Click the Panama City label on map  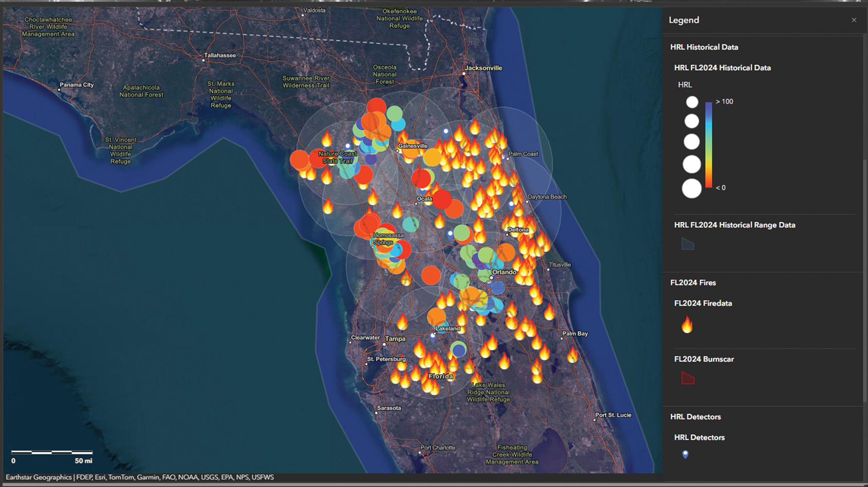point(77,85)
